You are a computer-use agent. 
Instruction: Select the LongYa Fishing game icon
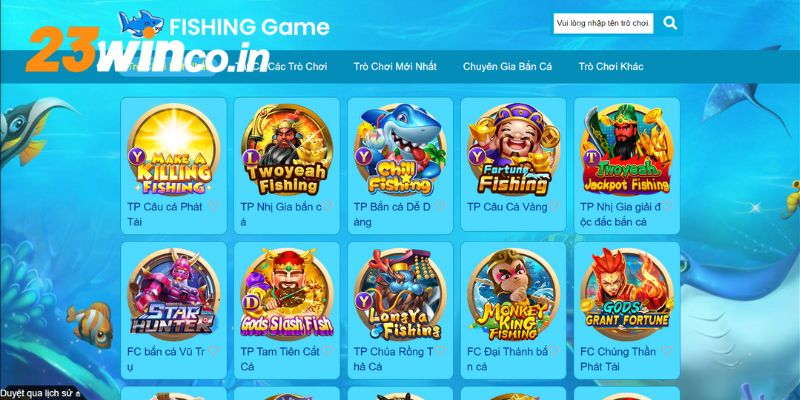401,294
